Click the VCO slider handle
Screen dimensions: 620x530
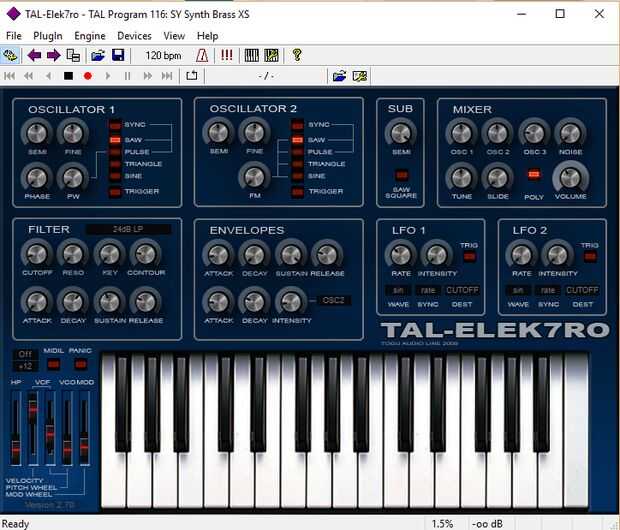coord(67,450)
